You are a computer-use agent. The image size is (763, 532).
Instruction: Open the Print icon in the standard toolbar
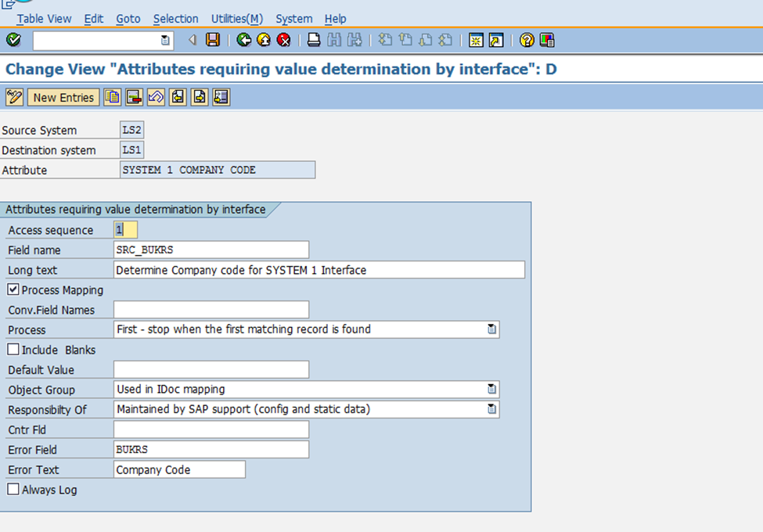pyautogui.click(x=313, y=40)
